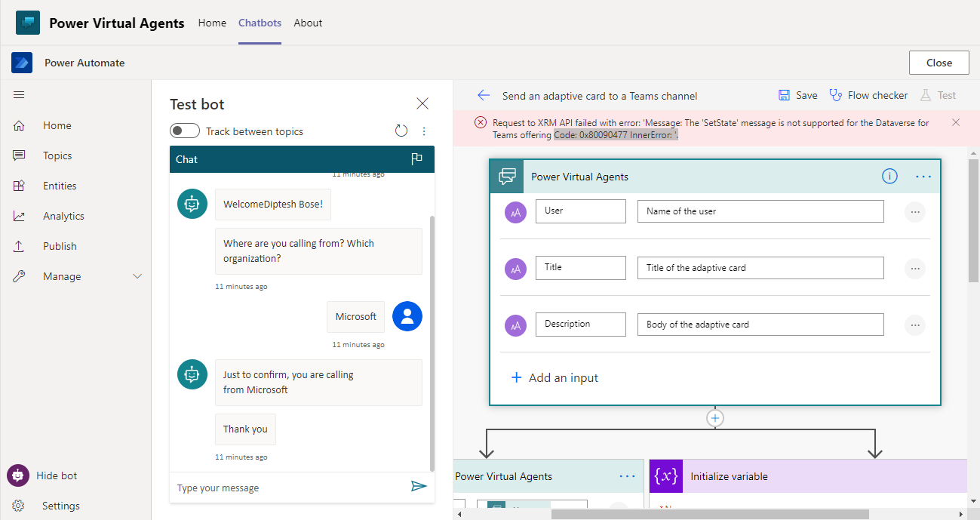Viewport: 980px width, 520px height.
Task: Click the Hide bot icon
Action: tap(18, 475)
